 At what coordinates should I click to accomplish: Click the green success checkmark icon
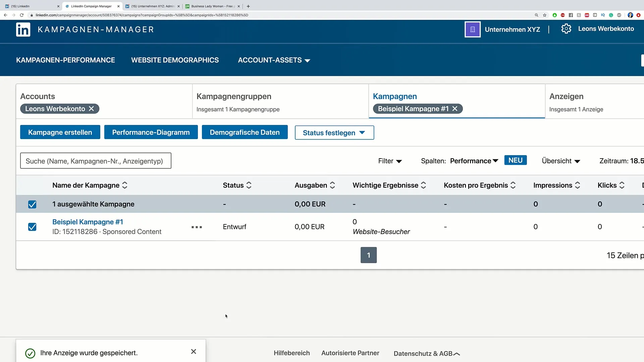pos(30,353)
